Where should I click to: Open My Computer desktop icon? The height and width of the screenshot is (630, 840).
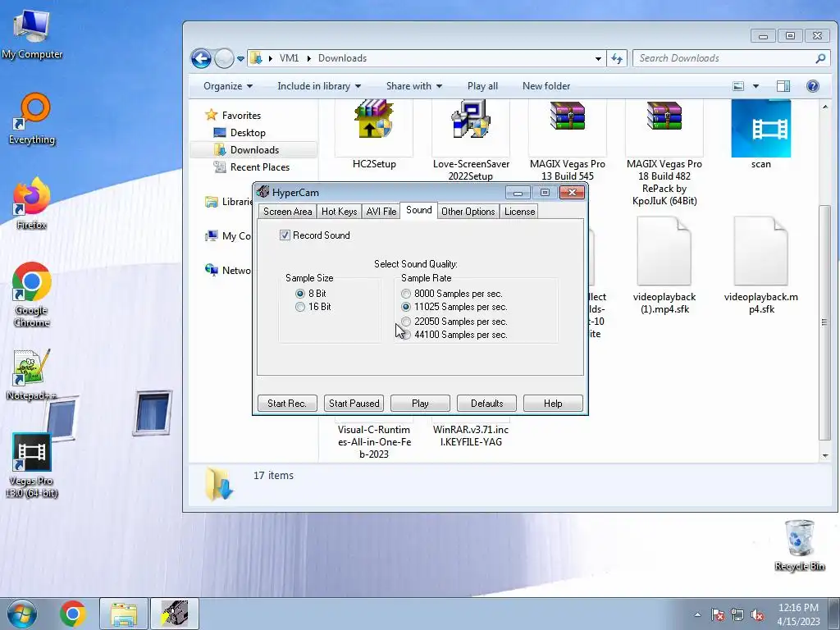pyautogui.click(x=32, y=34)
